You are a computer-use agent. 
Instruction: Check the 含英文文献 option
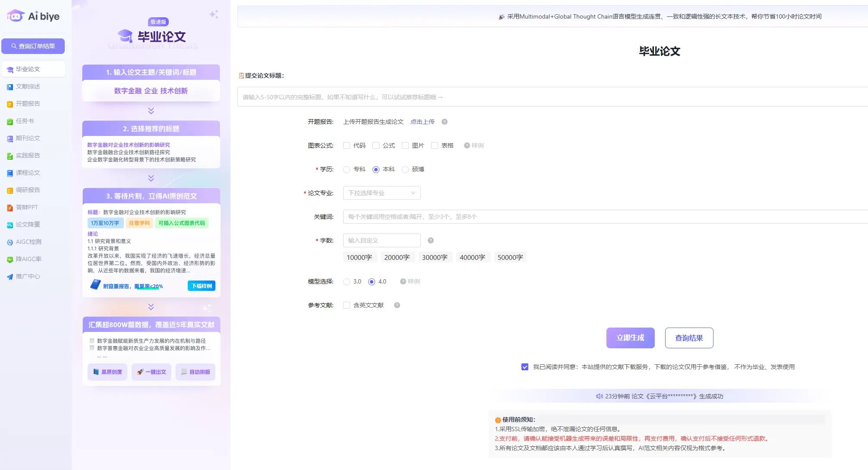[346, 305]
